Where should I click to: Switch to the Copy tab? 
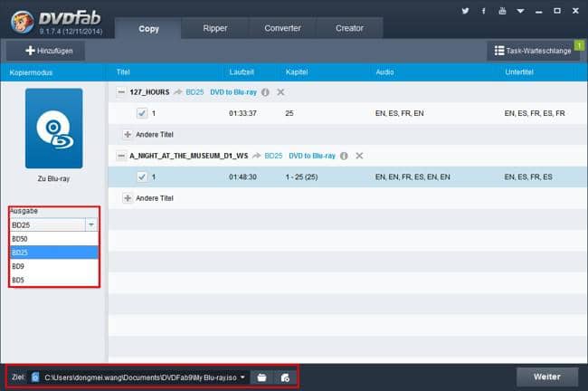tap(148, 29)
